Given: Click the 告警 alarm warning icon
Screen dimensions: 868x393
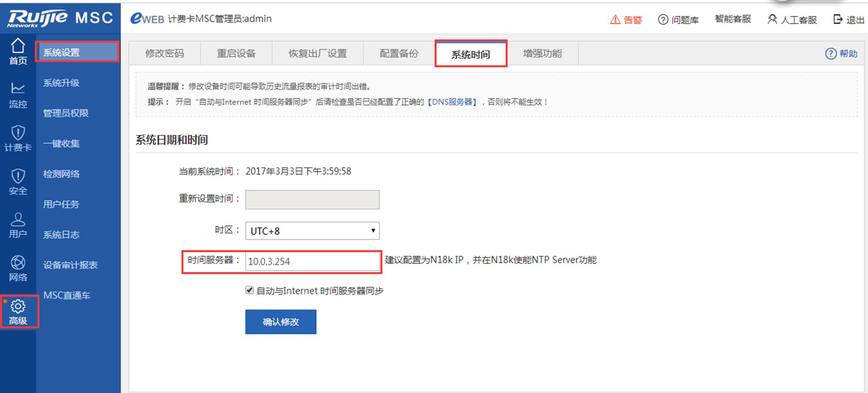Looking at the screenshot, I should 615,19.
